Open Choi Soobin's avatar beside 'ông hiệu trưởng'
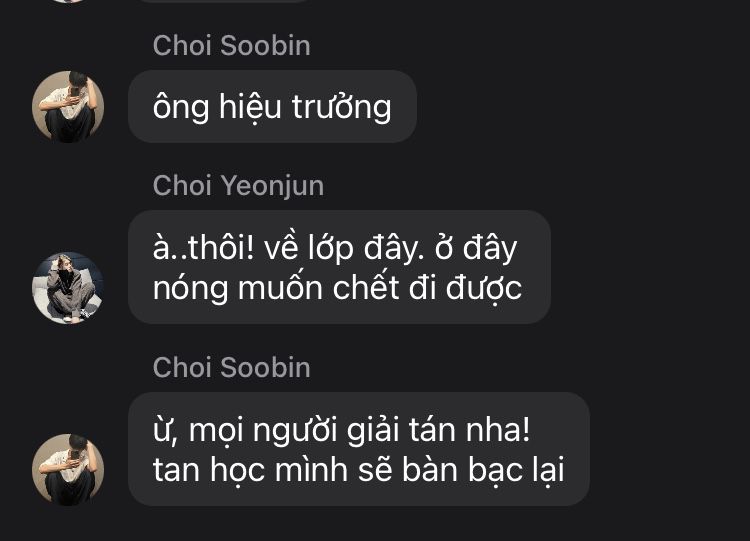Screen dimensions: 750x541 click(x=68, y=106)
